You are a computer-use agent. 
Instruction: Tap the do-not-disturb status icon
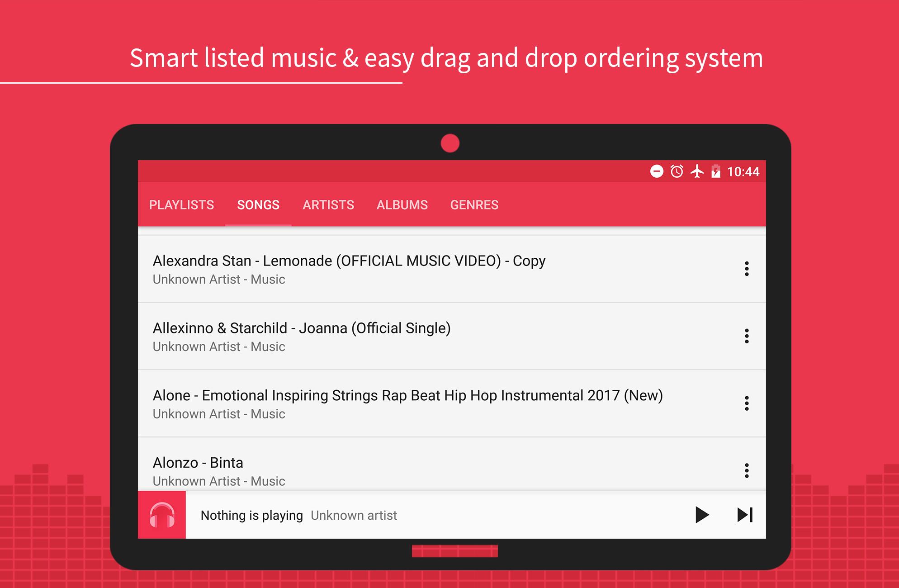[657, 171]
